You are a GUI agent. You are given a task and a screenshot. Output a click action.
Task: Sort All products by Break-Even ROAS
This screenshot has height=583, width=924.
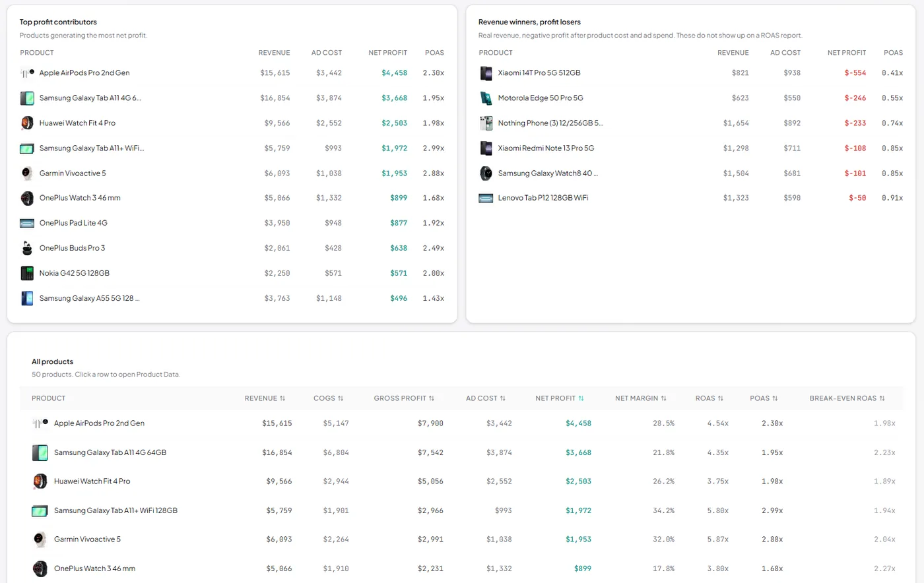click(847, 398)
